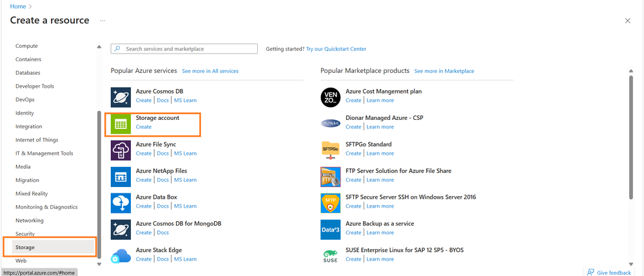Open MS Learn for Azure NetApp Files
This screenshot has height=276, width=644.
pyautogui.click(x=185, y=180)
